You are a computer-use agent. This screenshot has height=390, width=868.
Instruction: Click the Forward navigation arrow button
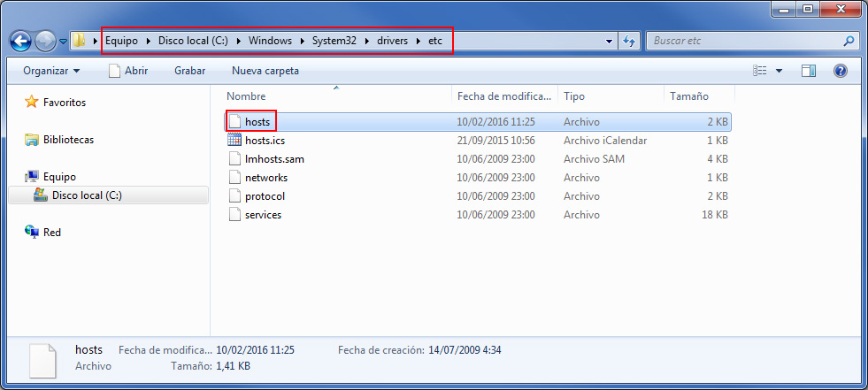(x=46, y=41)
